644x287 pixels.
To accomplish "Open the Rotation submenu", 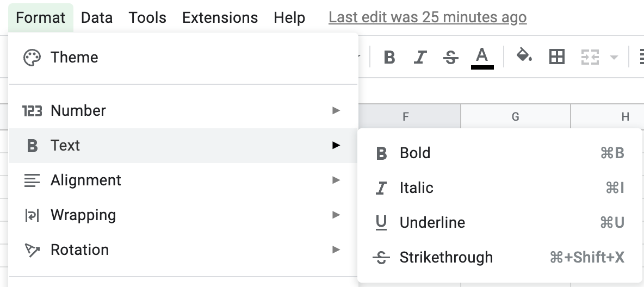I will 183,249.
